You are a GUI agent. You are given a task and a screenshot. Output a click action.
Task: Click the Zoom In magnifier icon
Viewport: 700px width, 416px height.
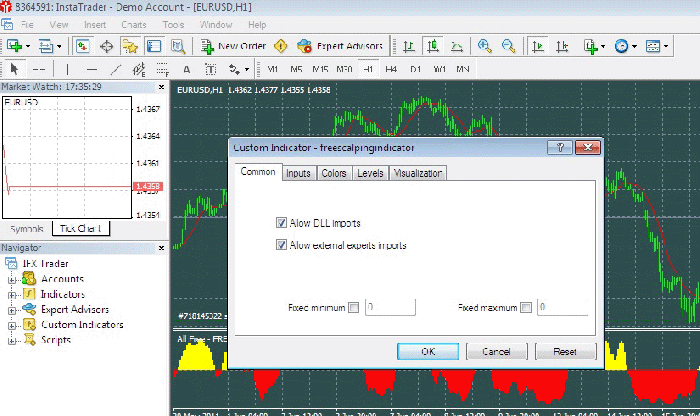[484, 46]
